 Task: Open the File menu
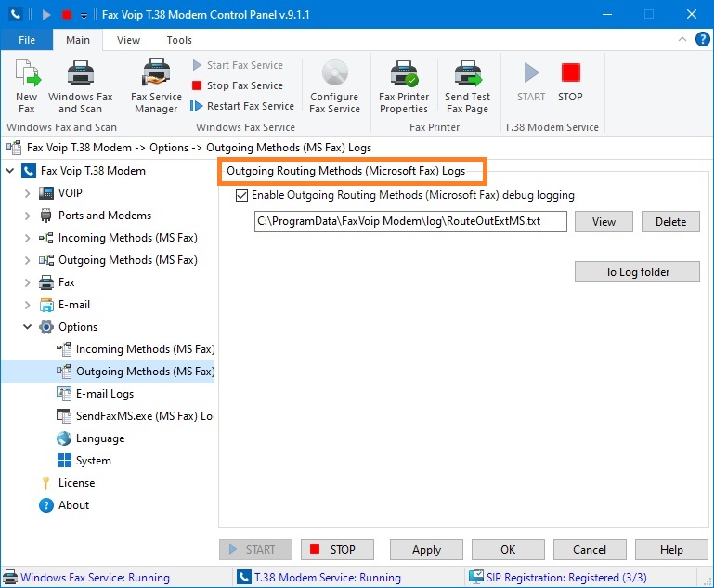click(27, 40)
